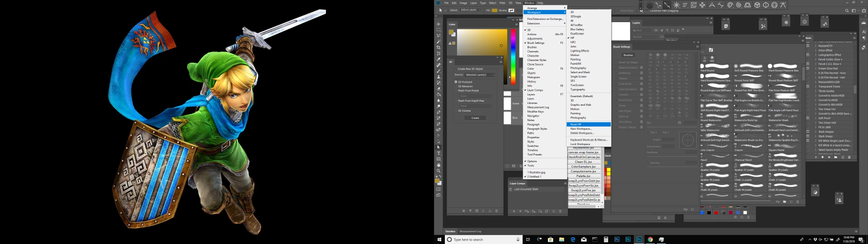
Task: Select the 3D Postcard radio button
Action: point(456,82)
